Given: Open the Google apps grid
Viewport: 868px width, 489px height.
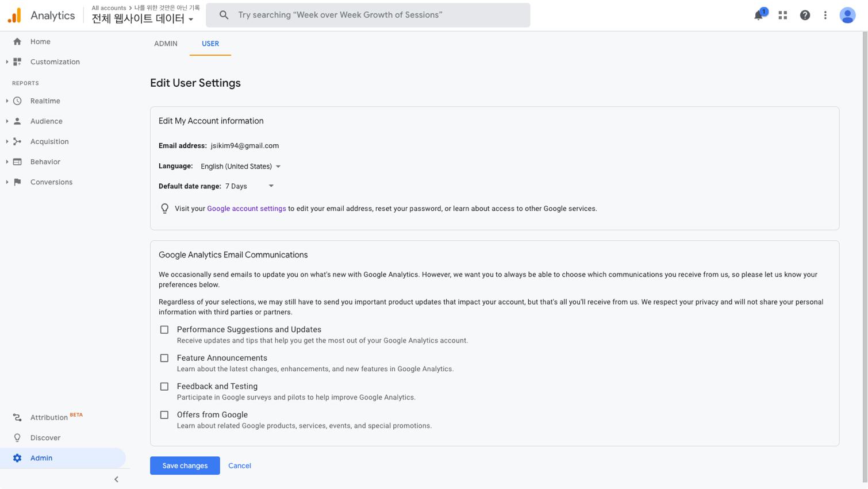Looking at the screenshot, I should (783, 16).
